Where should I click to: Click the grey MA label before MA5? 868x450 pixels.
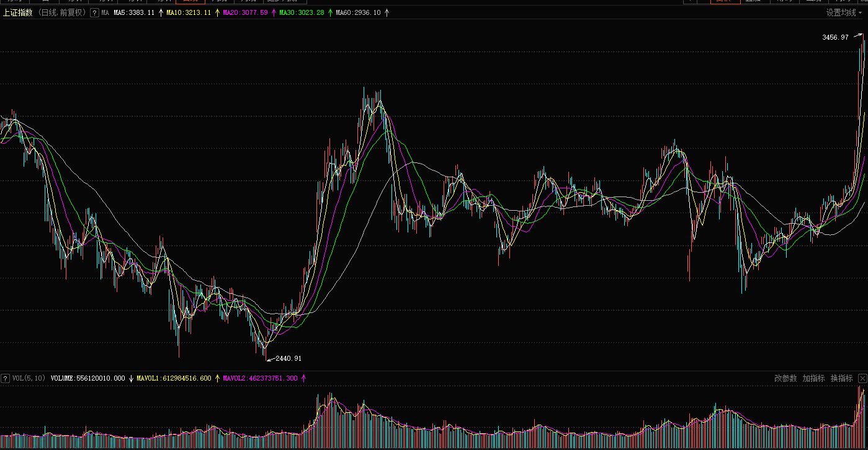pos(105,12)
